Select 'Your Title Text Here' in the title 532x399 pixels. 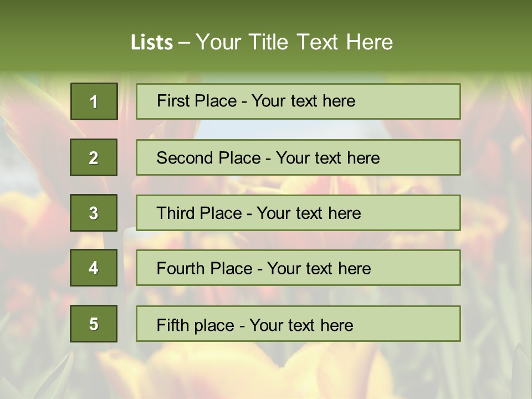pos(294,43)
